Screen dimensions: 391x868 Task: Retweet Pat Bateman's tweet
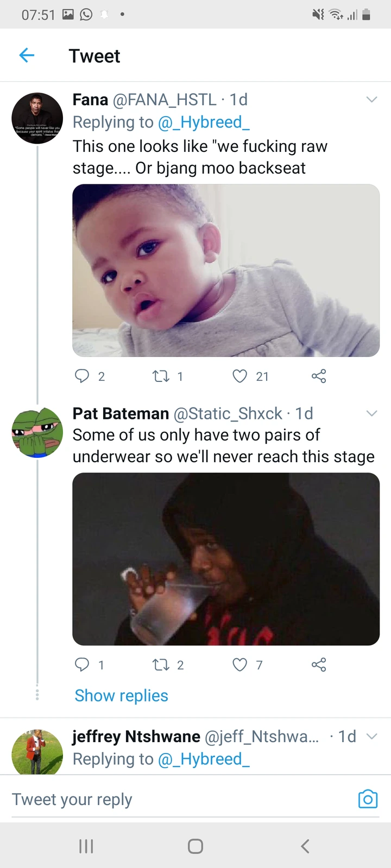click(161, 665)
